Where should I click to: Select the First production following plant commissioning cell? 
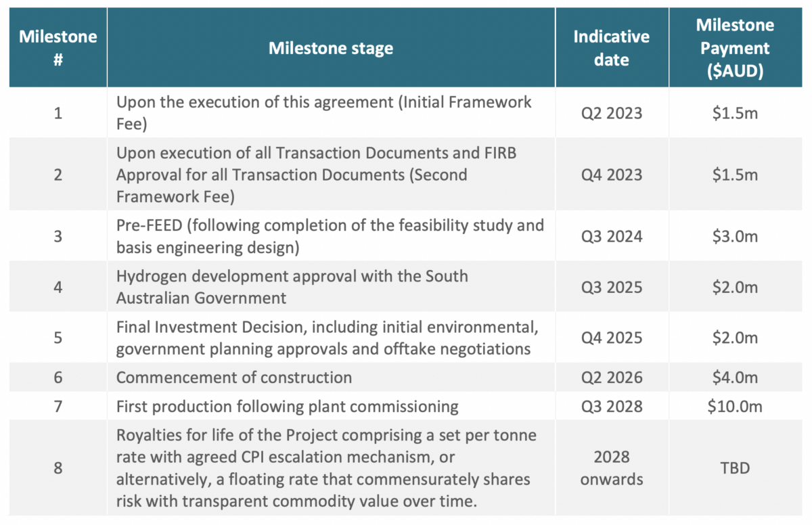coord(331,407)
